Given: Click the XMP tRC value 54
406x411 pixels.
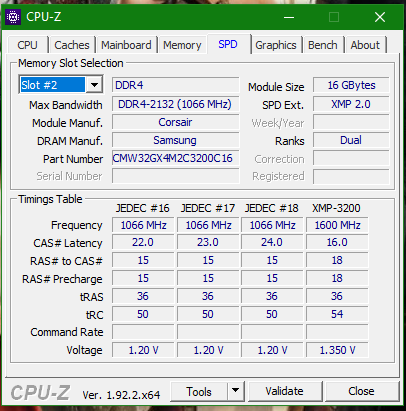Looking at the screenshot, I should point(337,314).
